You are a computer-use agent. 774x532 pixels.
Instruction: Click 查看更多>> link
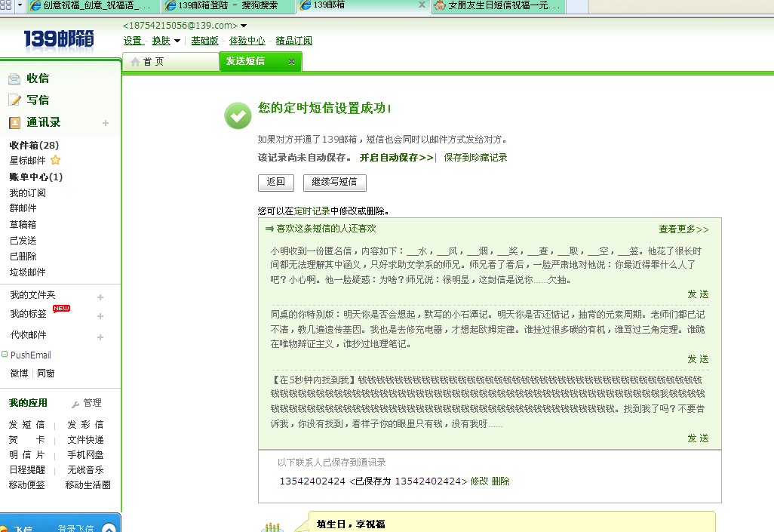683,229
